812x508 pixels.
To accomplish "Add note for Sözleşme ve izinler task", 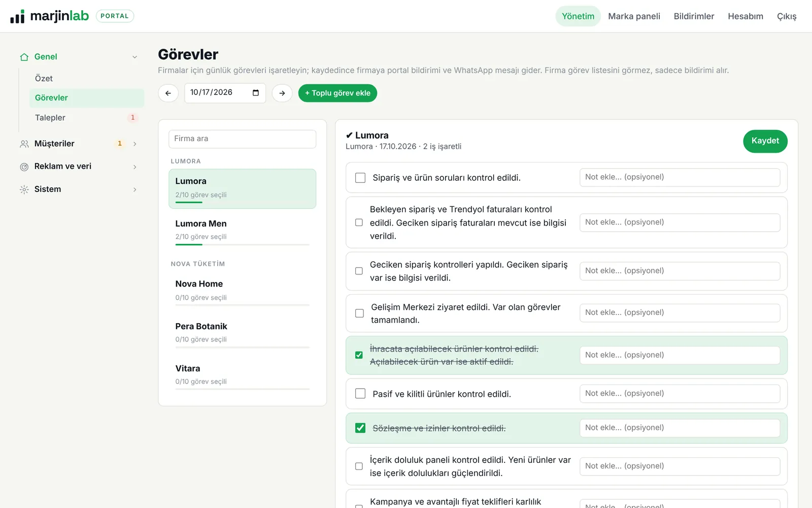I will [x=680, y=428].
